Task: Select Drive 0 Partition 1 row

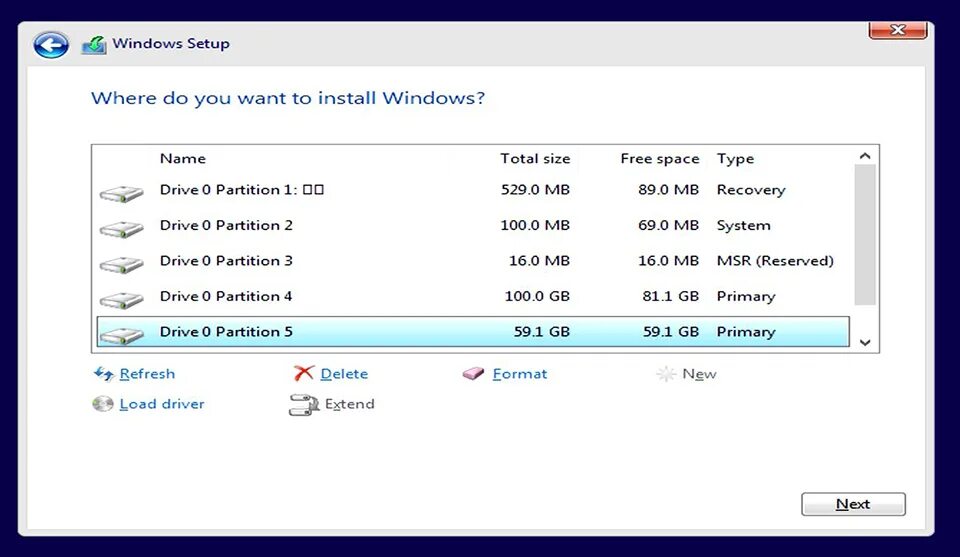Action: [473, 190]
